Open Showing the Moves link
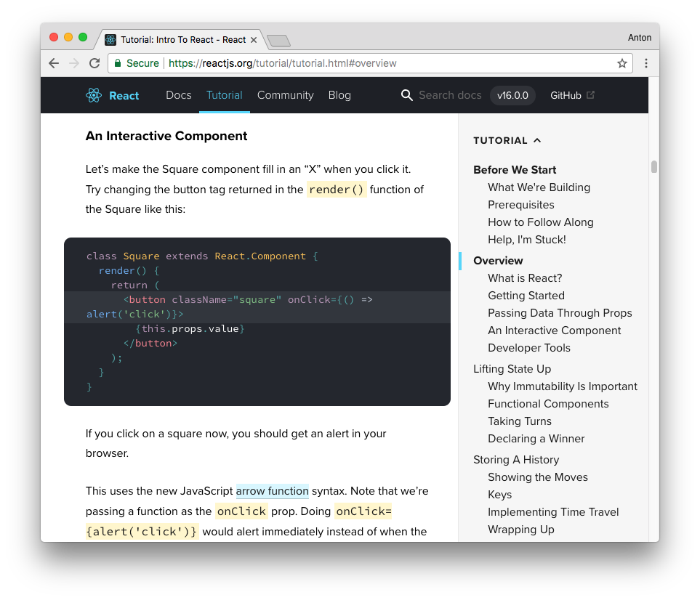 pos(537,477)
